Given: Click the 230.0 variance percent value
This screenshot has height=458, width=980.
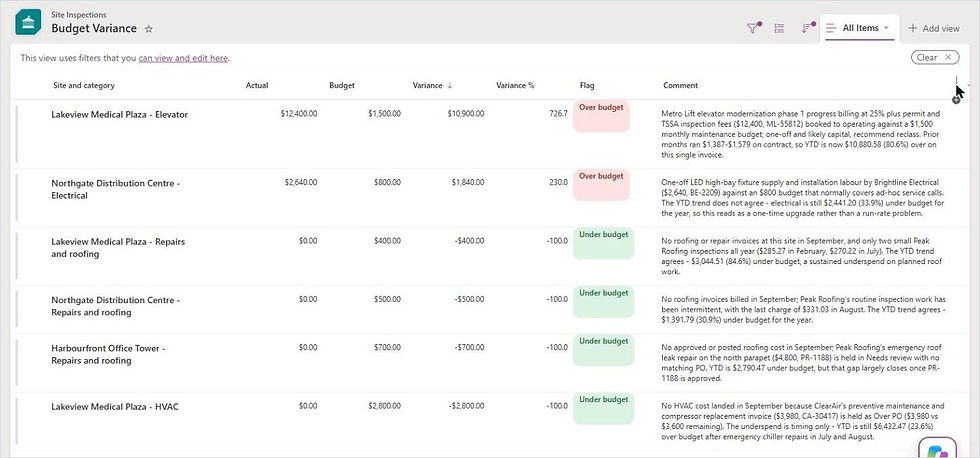Looking at the screenshot, I should [558, 182].
